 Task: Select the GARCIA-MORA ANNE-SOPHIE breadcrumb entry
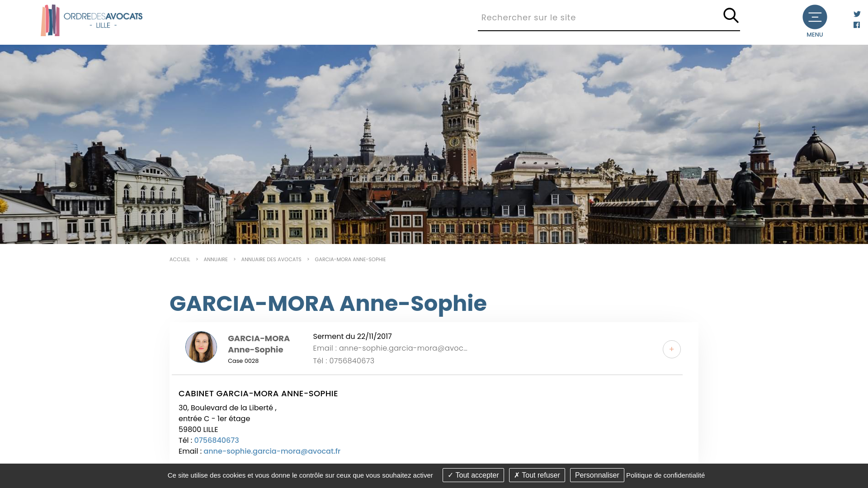(x=350, y=259)
